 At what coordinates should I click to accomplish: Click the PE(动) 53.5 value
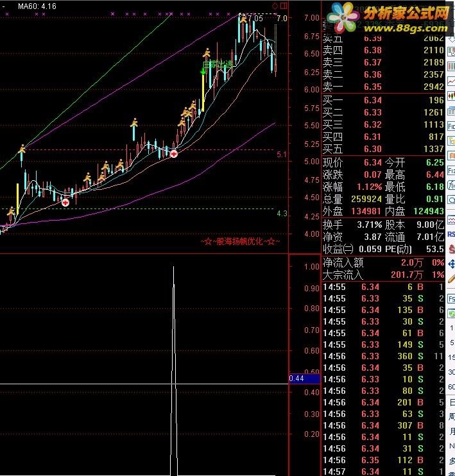pos(435,249)
